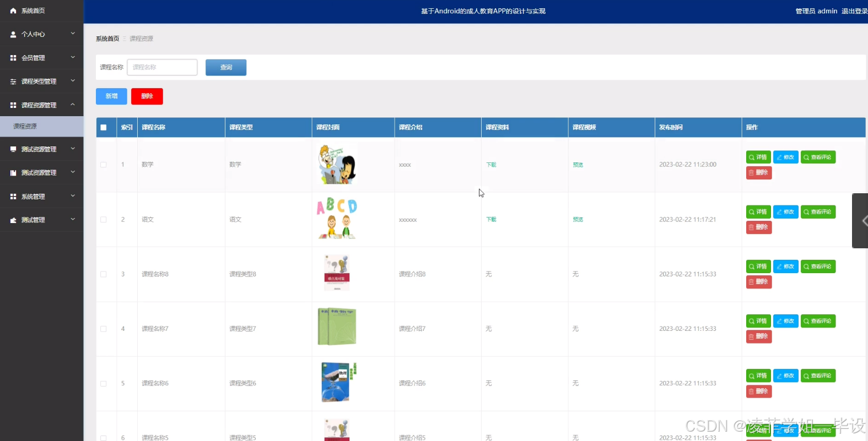Click the dark side-panel arrow handle
Screen dimensions: 868x441
pyautogui.click(x=861, y=221)
